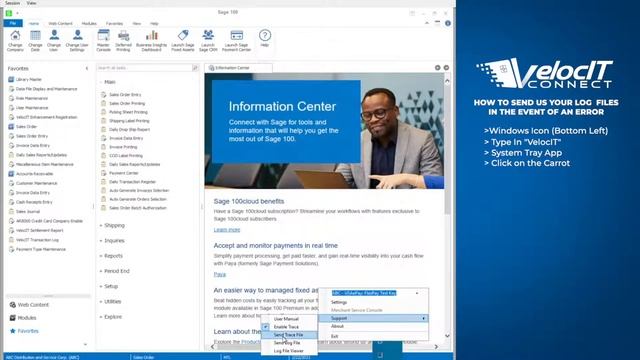
Task: Open Log File Viewer from menu
Action: click(x=289, y=351)
